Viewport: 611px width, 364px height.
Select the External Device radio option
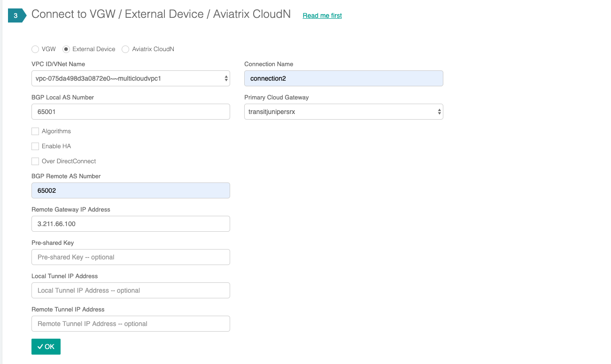(x=66, y=49)
